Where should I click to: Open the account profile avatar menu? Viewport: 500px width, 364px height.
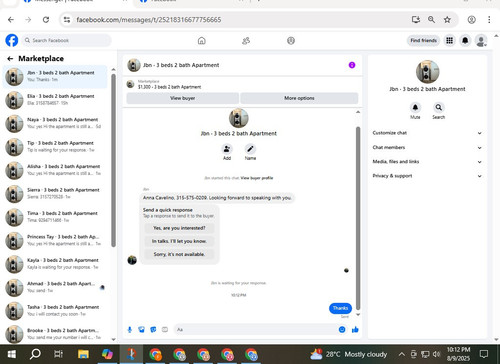[481, 41]
